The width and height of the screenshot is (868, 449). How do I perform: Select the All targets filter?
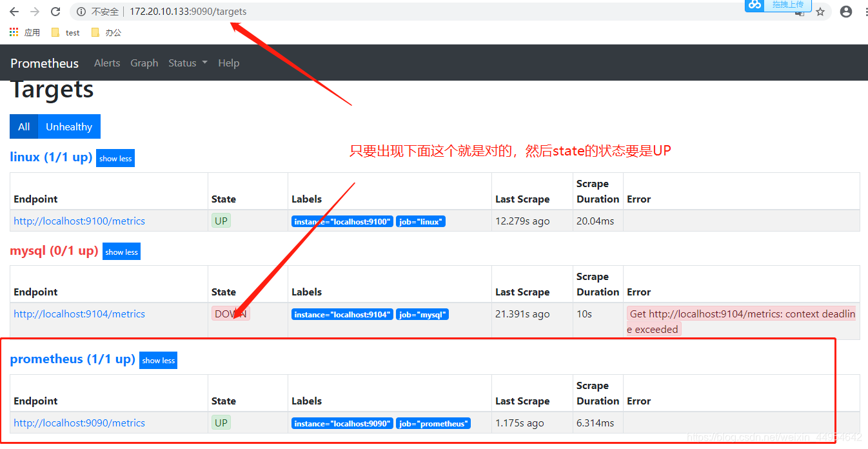tap(24, 126)
